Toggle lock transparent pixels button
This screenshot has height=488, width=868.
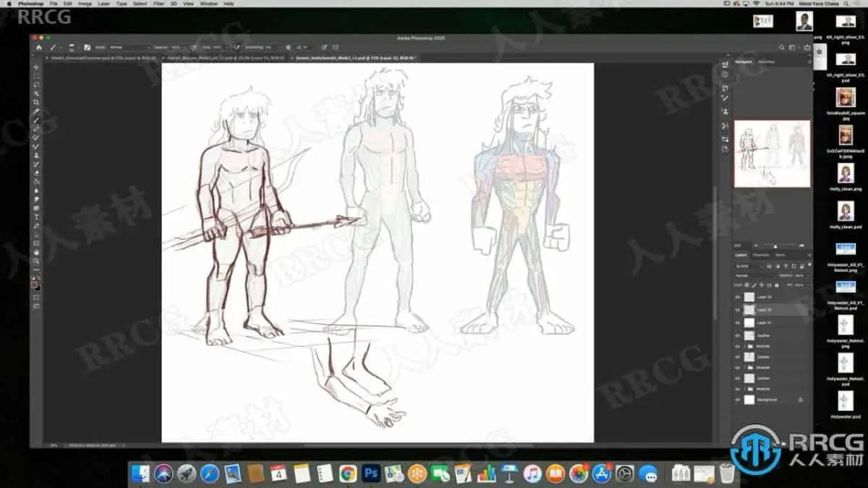point(746,286)
